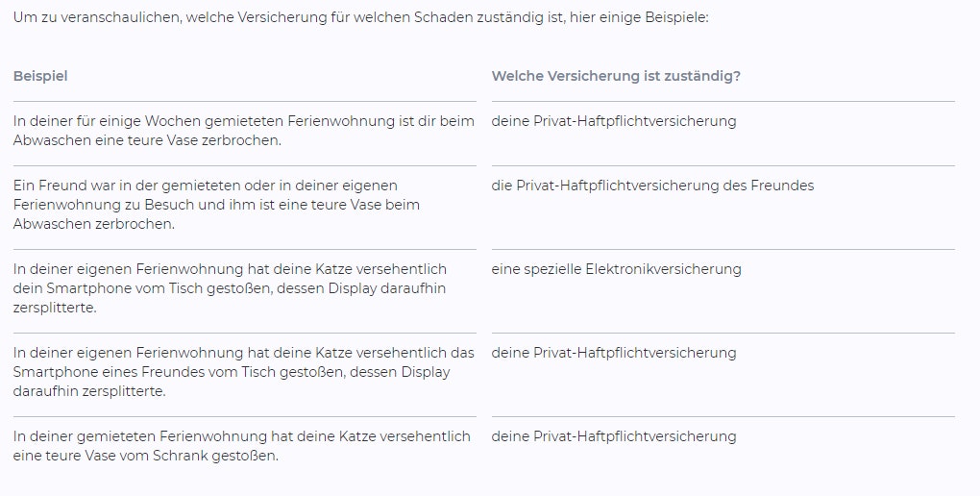
Task: Click 'dein Smartphone vom Tisch gestoßen' line
Action: 230,288
